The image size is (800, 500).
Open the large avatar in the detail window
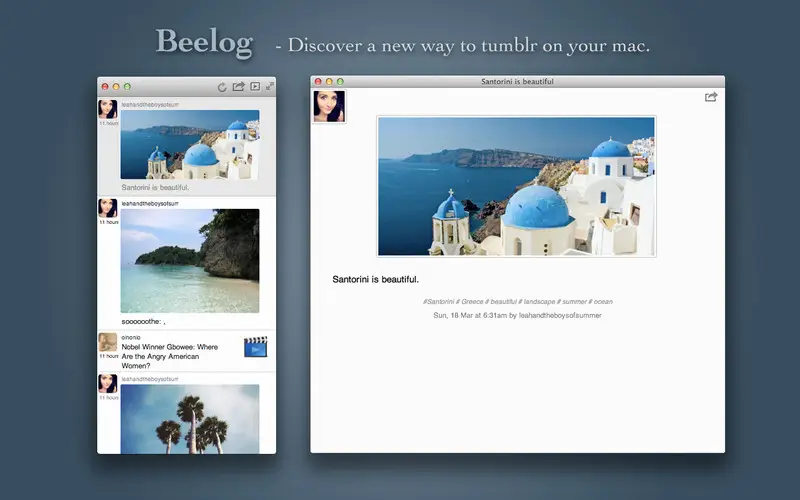[329, 107]
